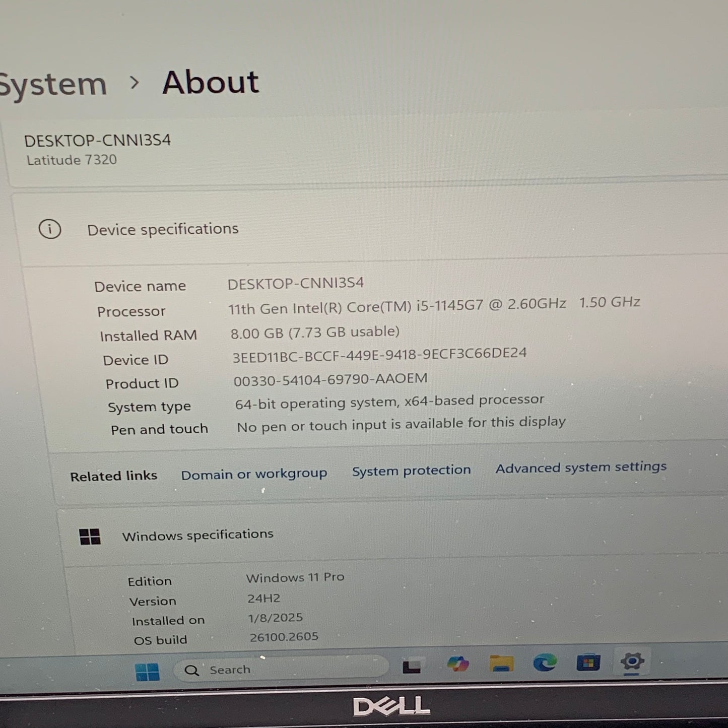
Task: Collapse the Device specifications section header
Action: (373, 227)
